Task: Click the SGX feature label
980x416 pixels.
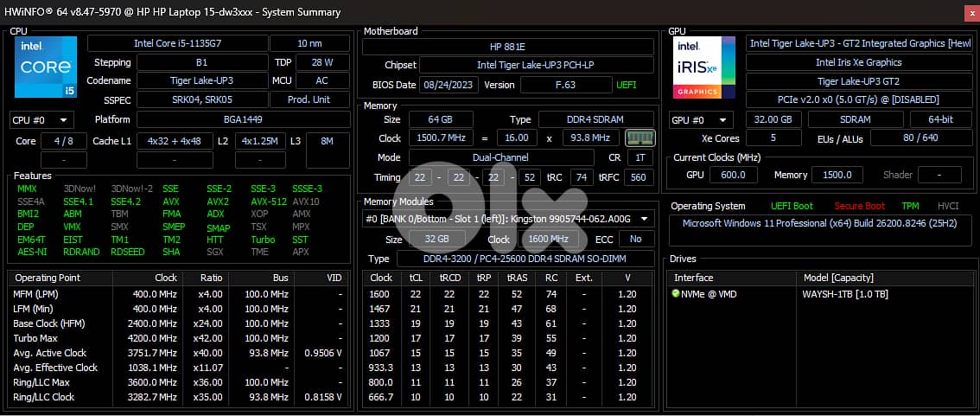Action: click(216, 252)
